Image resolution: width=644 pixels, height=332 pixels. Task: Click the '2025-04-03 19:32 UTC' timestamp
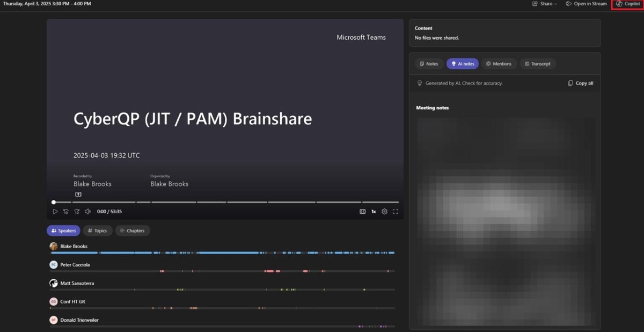(x=107, y=156)
